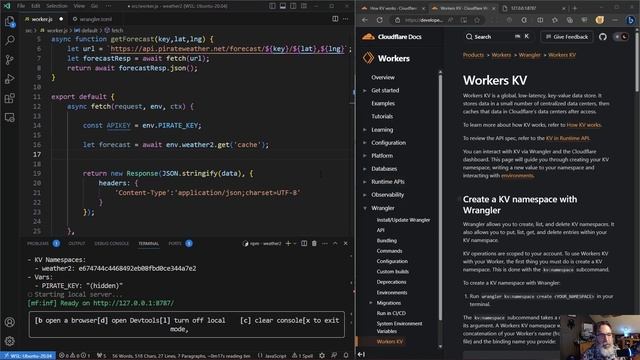Open the new terminal launch profile dropdown
Image resolution: width=640 pixels, height=360 pixels.
point(295,243)
